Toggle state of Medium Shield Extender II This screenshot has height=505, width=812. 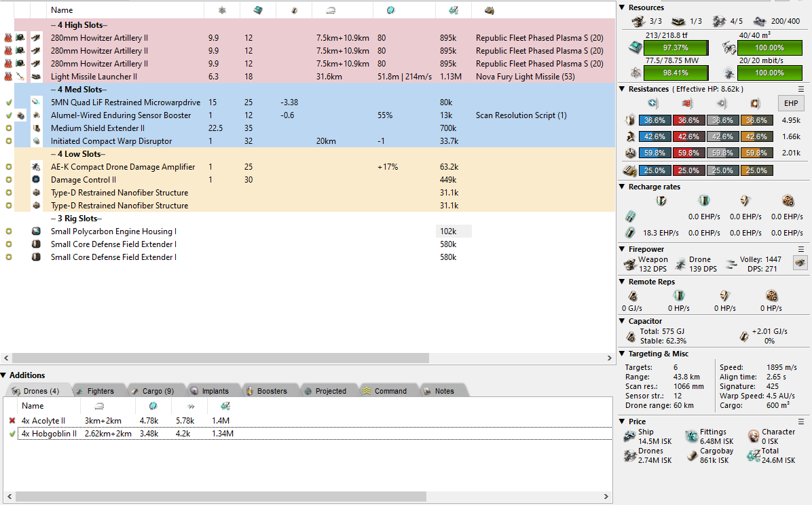pos(8,128)
